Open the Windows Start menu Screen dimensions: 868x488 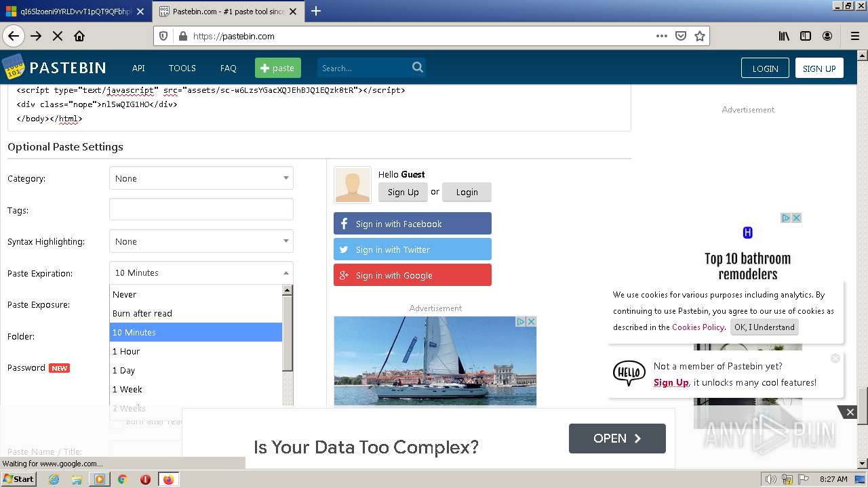click(x=19, y=479)
